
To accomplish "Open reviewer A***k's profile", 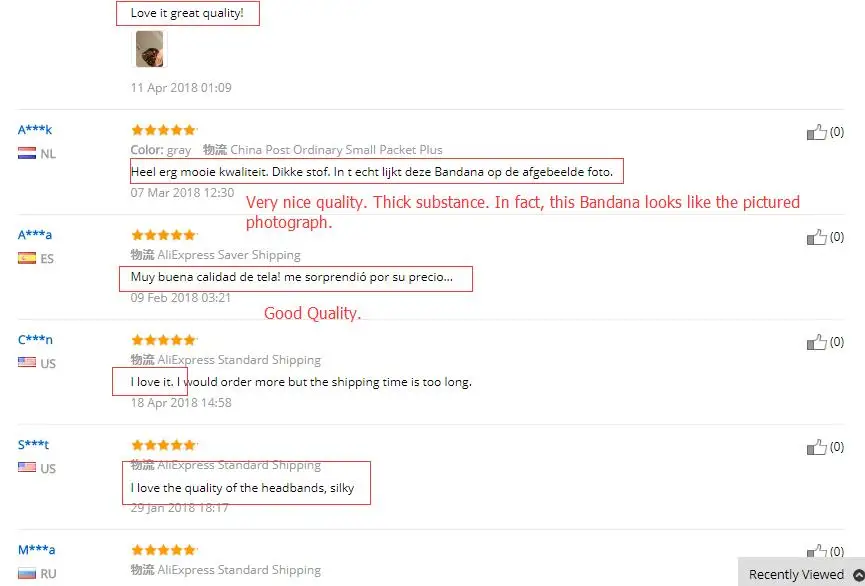I will [35, 130].
